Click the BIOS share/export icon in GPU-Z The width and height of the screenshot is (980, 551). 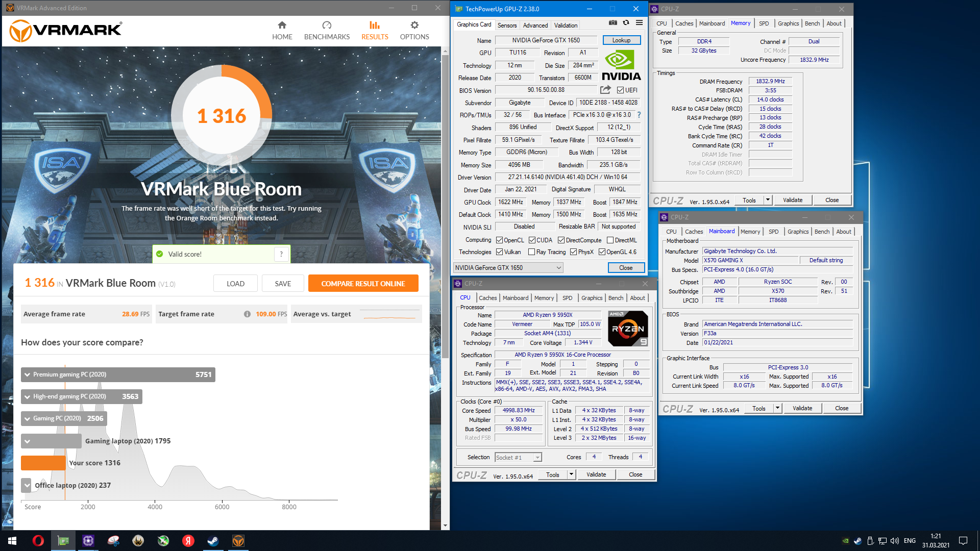tap(605, 90)
